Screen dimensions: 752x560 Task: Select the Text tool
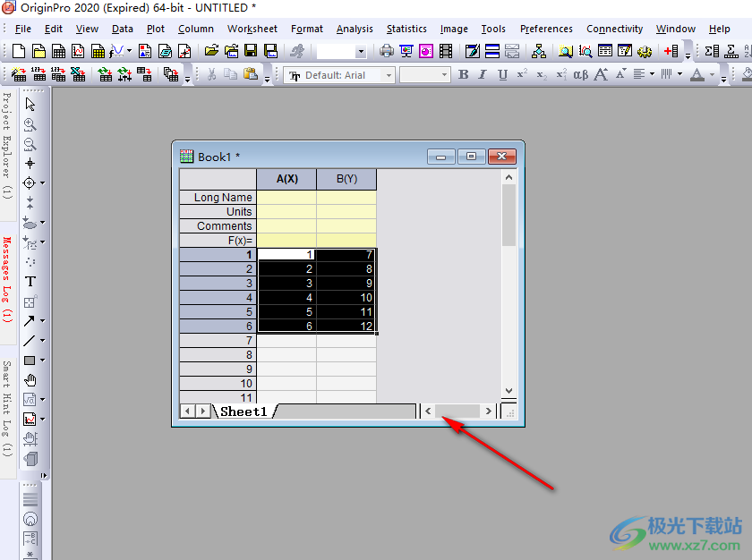30,281
